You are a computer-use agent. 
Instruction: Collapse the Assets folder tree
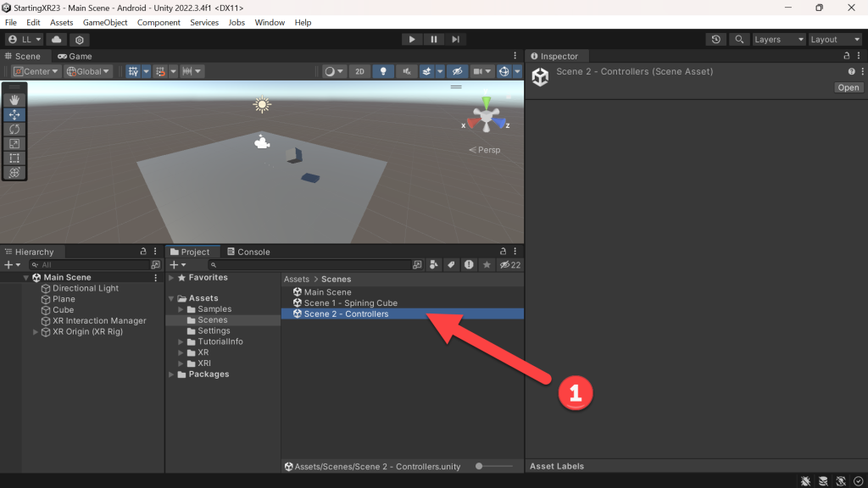(171, 298)
